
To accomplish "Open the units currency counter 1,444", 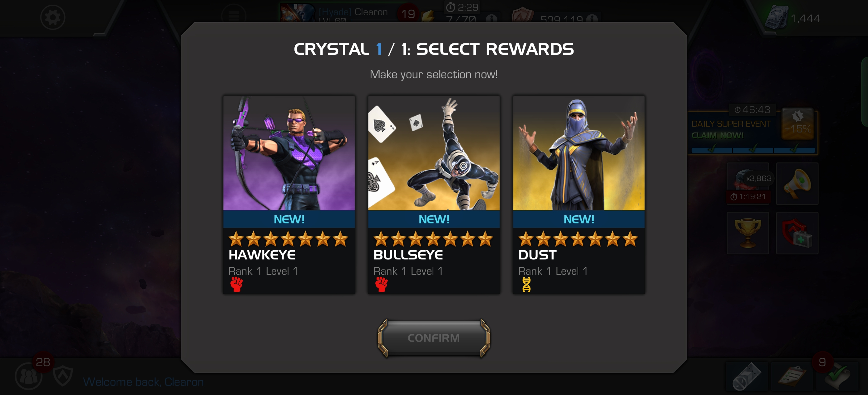I will (x=792, y=17).
